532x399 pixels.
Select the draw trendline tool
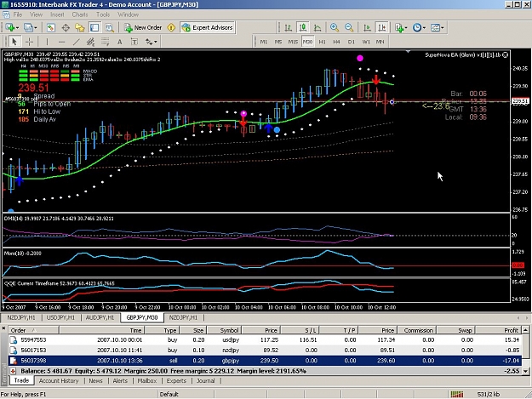click(77, 42)
